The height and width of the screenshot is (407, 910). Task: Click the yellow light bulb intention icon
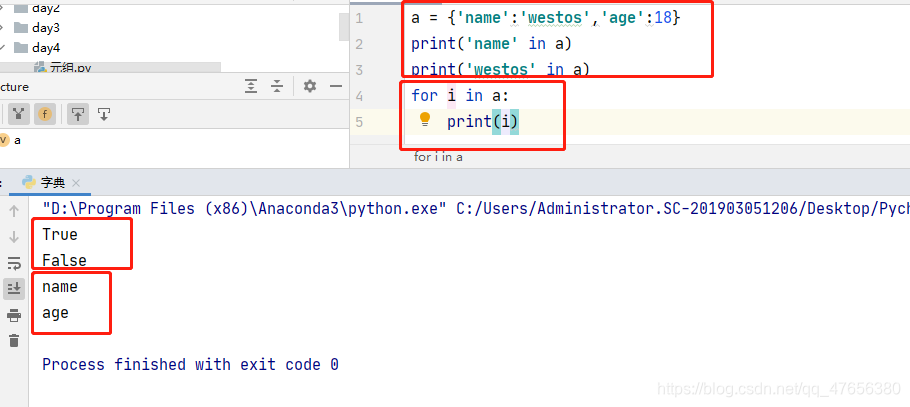pyautogui.click(x=425, y=120)
